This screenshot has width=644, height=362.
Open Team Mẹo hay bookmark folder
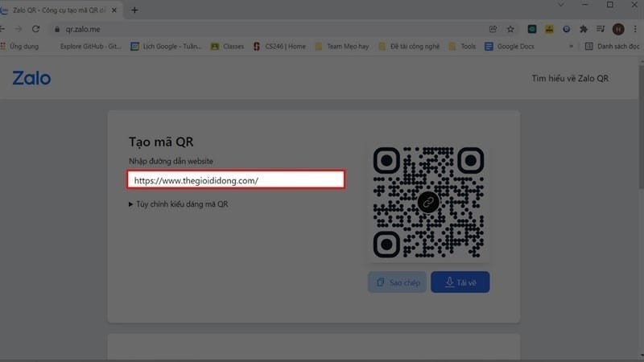tap(341, 47)
